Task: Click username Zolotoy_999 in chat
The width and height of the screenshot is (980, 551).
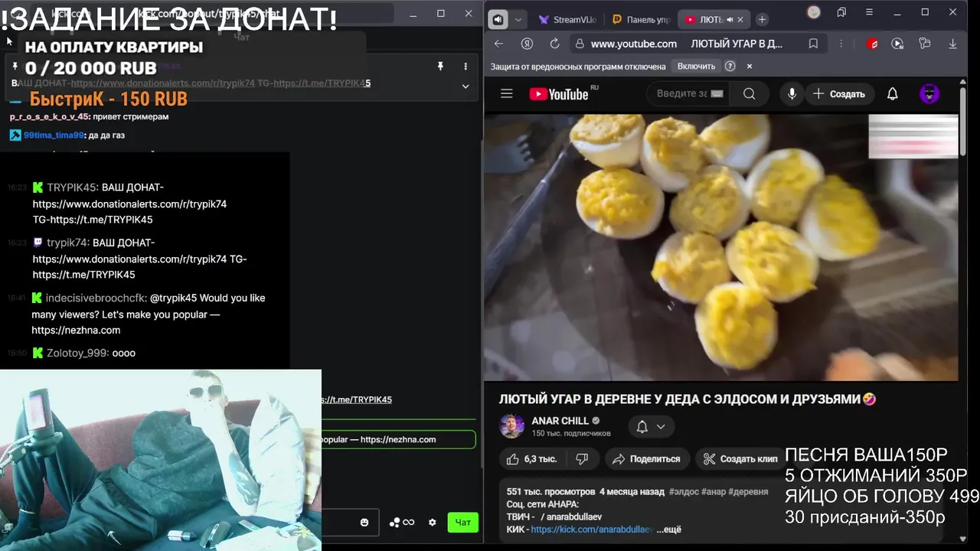Action: pyautogui.click(x=76, y=353)
